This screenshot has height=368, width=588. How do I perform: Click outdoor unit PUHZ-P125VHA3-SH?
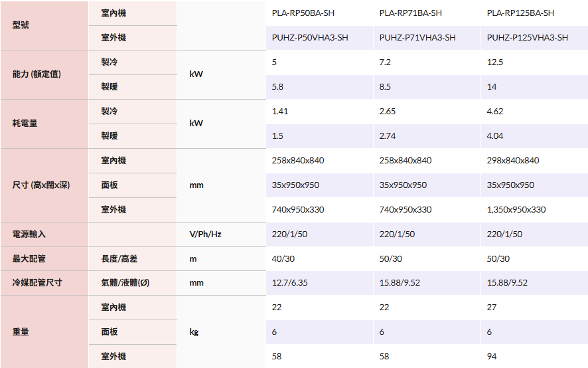point(527,38)
